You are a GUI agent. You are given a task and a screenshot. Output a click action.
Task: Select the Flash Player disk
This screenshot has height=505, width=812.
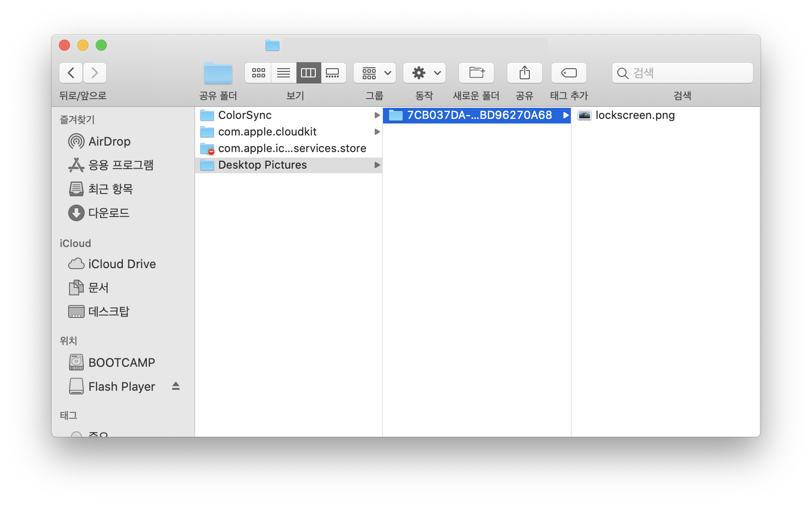pos(112,387)
